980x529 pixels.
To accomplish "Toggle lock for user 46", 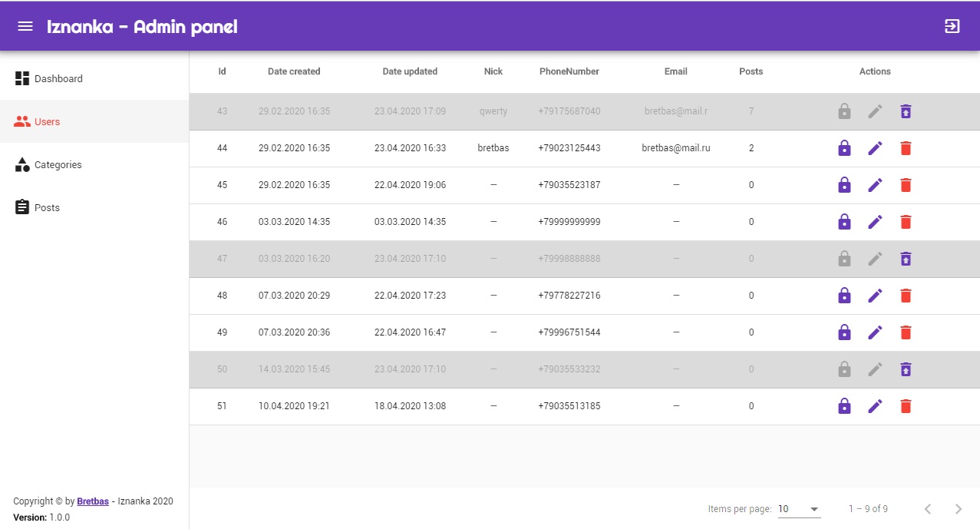I will coord(844,222).
